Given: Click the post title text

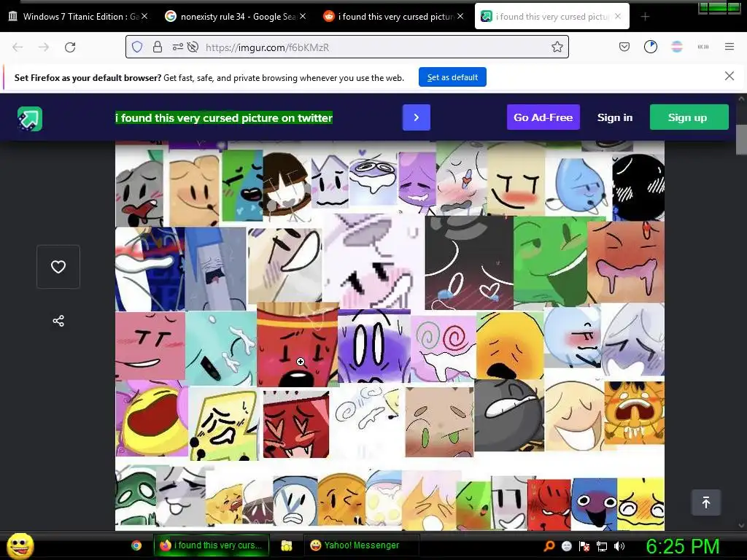Looking at the screenshot, I should point(224,117).
